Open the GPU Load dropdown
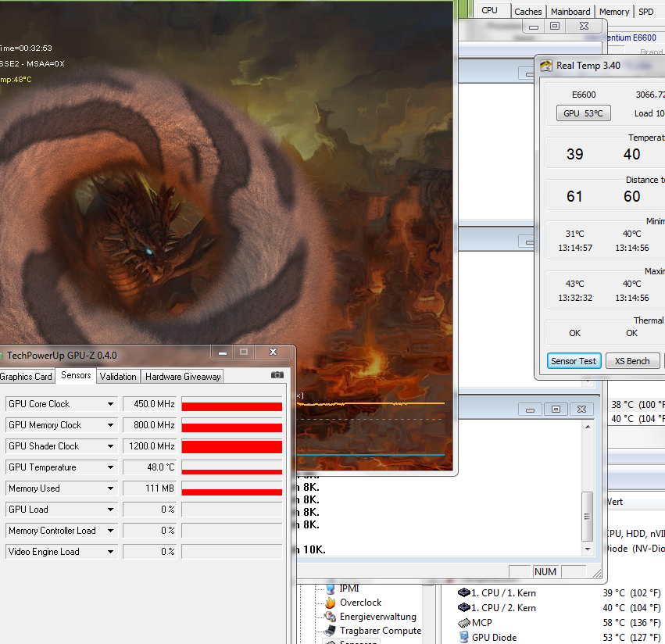This screenshot has width=665, height=644. pos(110,510)
